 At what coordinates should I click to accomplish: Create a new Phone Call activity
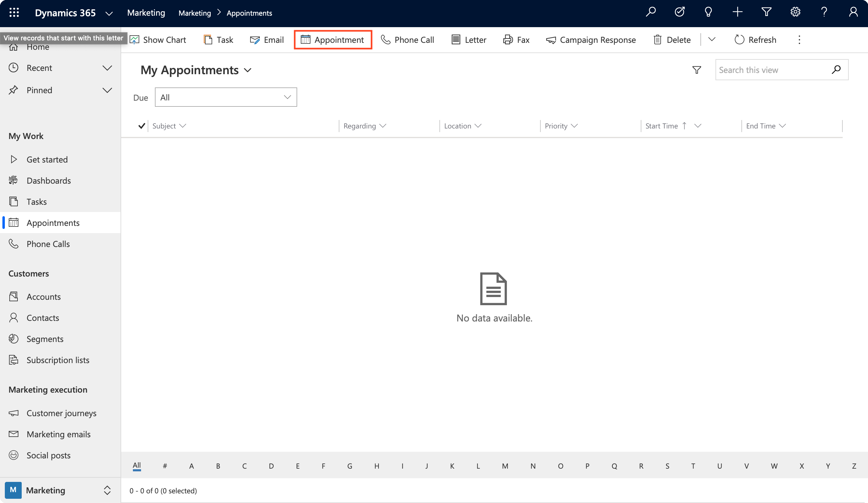[x=407, y=40]
